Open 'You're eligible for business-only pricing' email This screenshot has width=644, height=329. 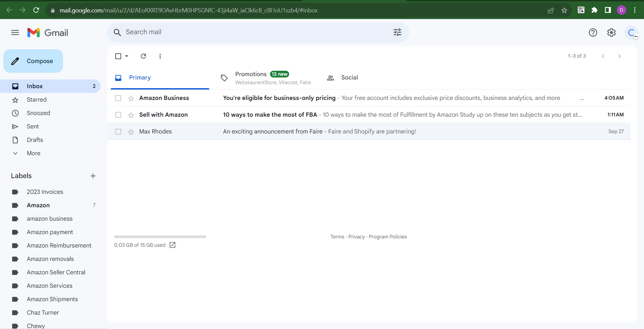click(369, 98)
